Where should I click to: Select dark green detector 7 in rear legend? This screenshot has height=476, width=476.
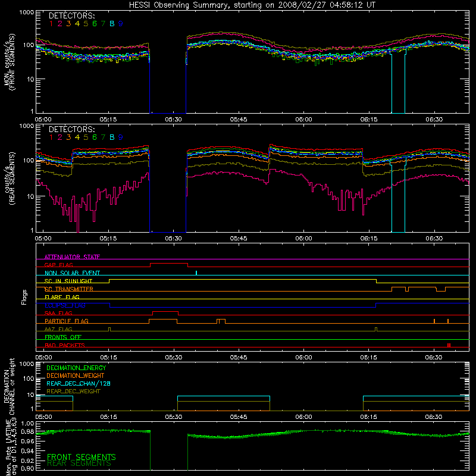103,137
